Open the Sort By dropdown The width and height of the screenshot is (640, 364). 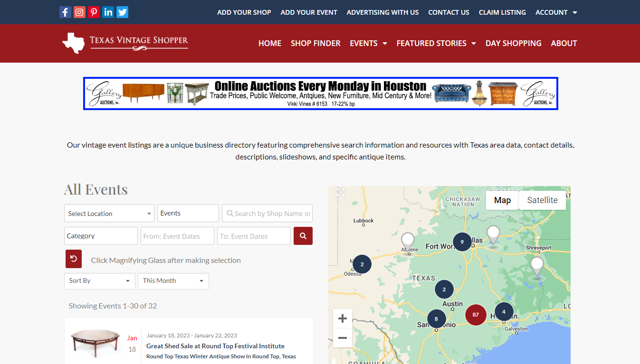click(x=99, y=281)
